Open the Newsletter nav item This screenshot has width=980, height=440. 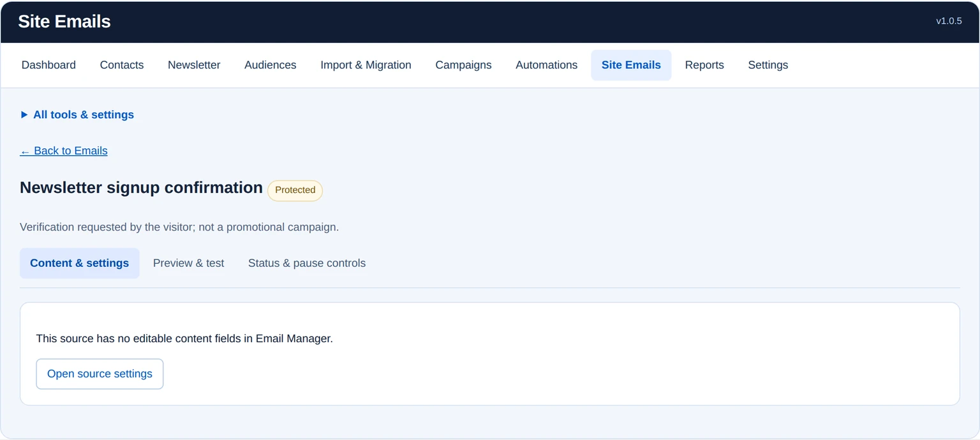pyautogui.click(x=194, y=65)
